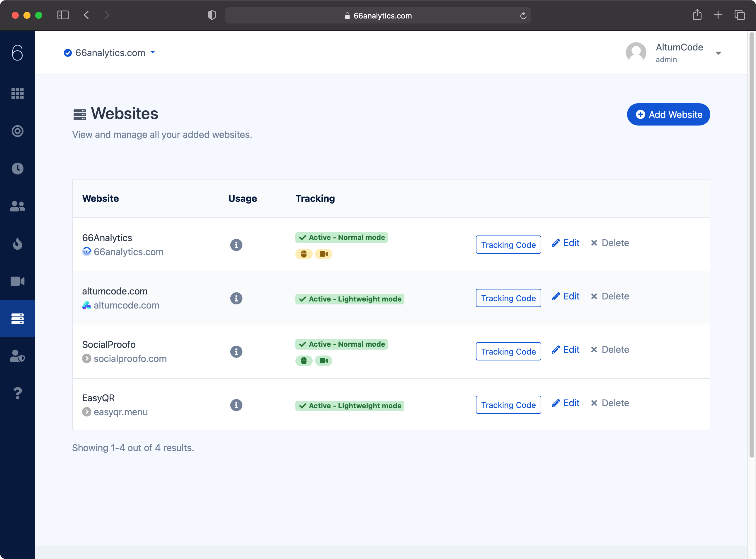The height and width of the screenshot is (559, 756).
Task: Open the Help question mark icon
Action: [17, 393]
